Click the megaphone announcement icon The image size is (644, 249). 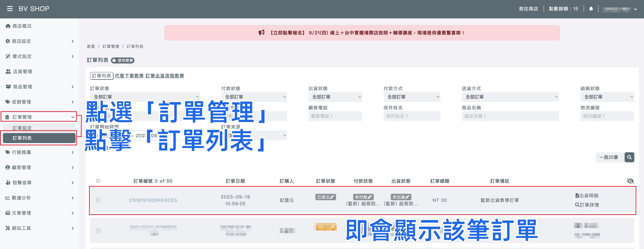[261, 33]
